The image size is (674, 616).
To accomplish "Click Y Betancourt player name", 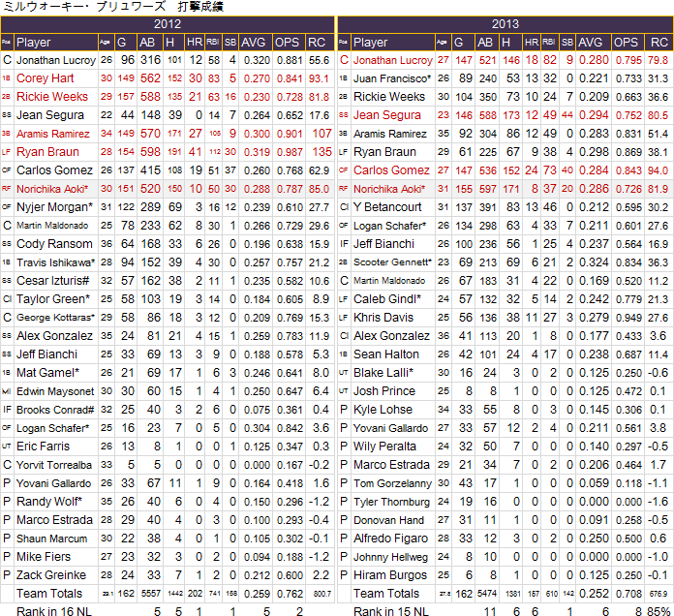I will pyautogui.click(x=387, y=206).
